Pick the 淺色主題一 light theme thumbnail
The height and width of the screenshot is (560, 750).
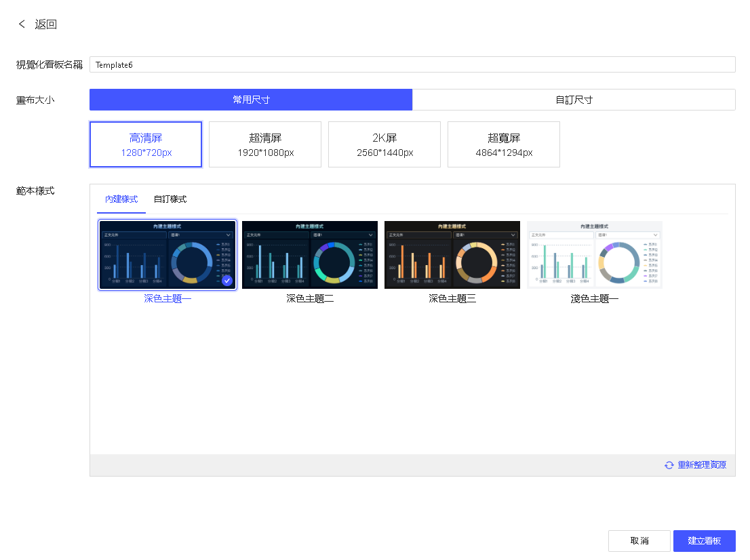(595, 255)
